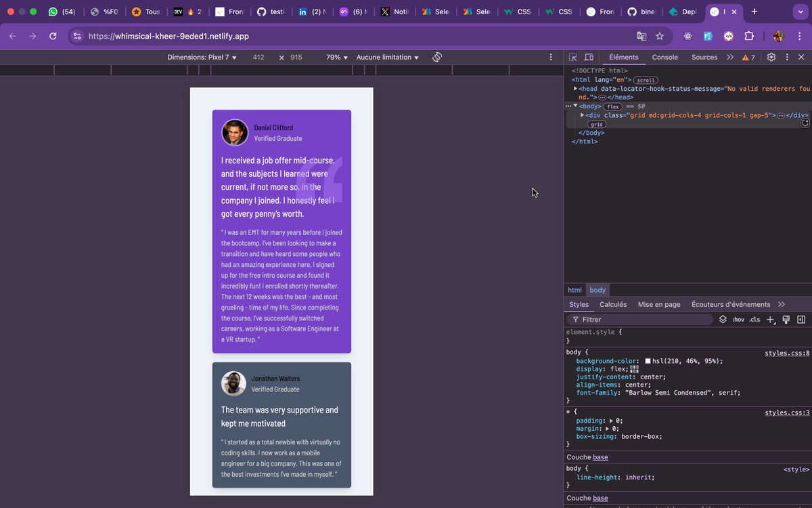Open the element classes editor (.cls)
812x508 pixels.
click(x=755, y=319)
